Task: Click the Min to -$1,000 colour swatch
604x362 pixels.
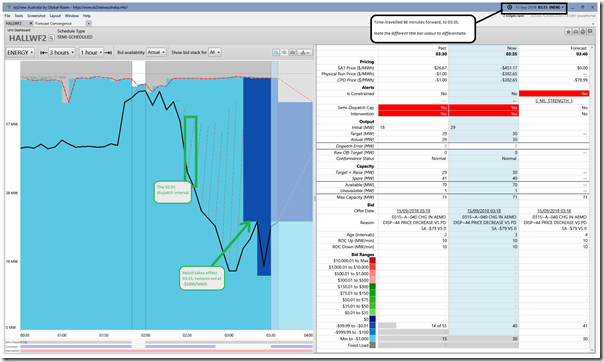Action: pyautogui.click(x=372, y=339)
